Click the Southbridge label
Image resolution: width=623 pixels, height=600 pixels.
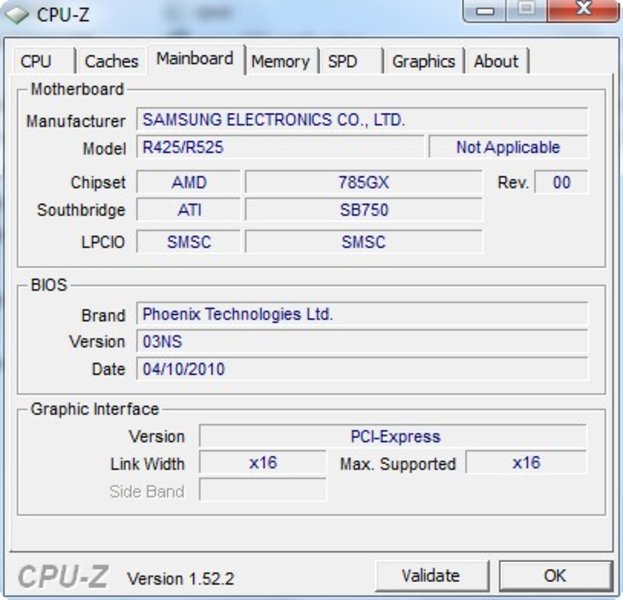(x=81, y=210)
